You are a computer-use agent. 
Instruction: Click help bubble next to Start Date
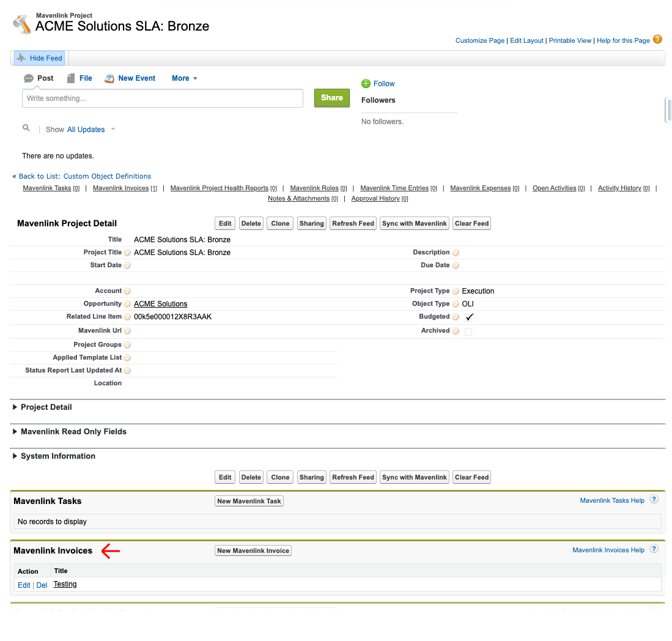coord(127,266)
